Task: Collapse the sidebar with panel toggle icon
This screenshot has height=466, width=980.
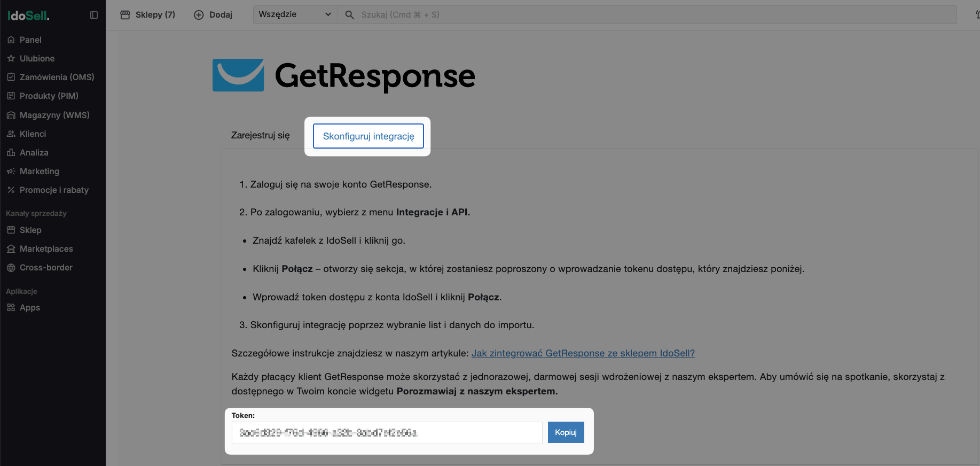Action: tap(94, 15)
